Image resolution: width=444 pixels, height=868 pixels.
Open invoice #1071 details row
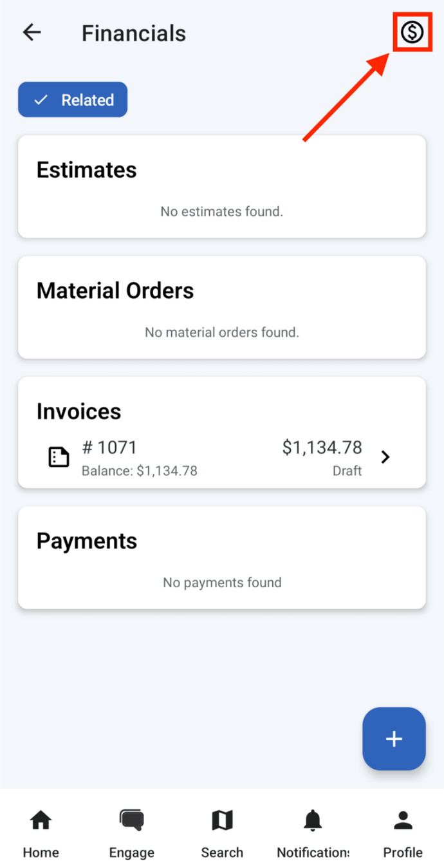tap(222, 457)
